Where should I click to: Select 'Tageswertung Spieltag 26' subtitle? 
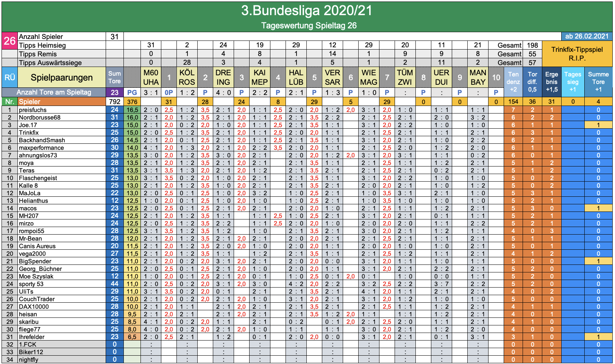pyautogui.click(x=309, y=25)
